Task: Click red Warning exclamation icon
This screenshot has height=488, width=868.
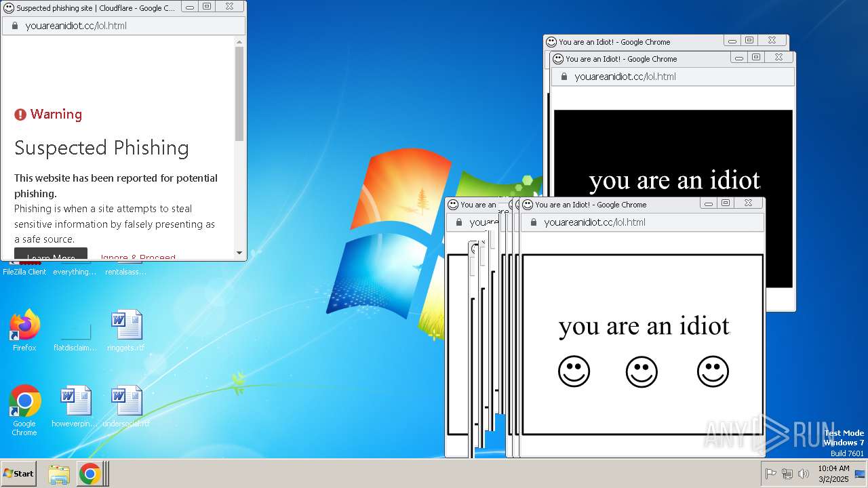Action: [20, 115]
